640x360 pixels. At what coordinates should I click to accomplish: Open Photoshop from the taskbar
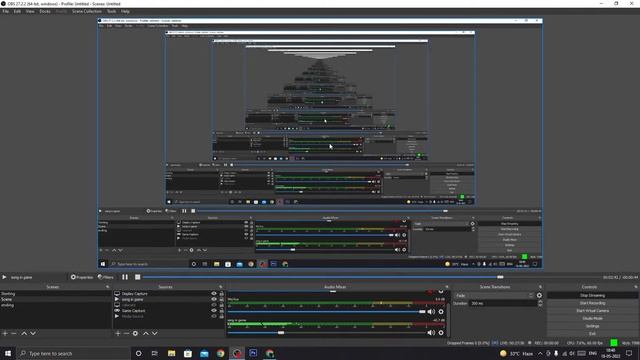tap(253, 353)
